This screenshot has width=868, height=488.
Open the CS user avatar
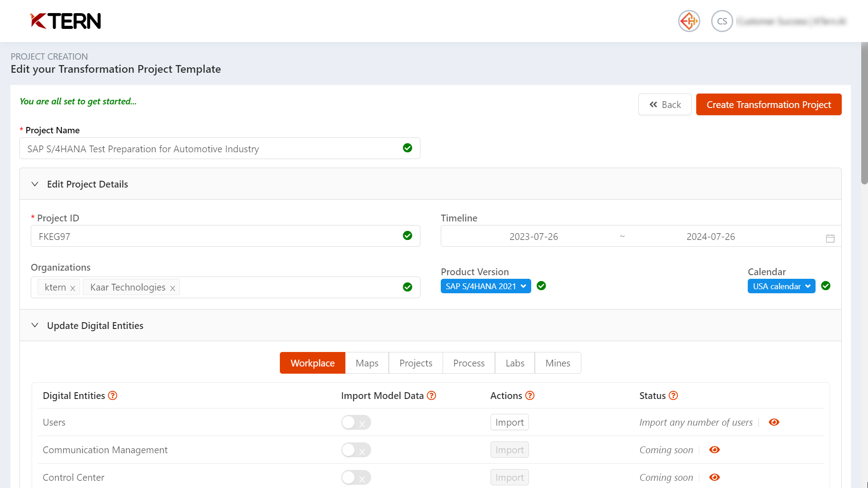(722, 21)
